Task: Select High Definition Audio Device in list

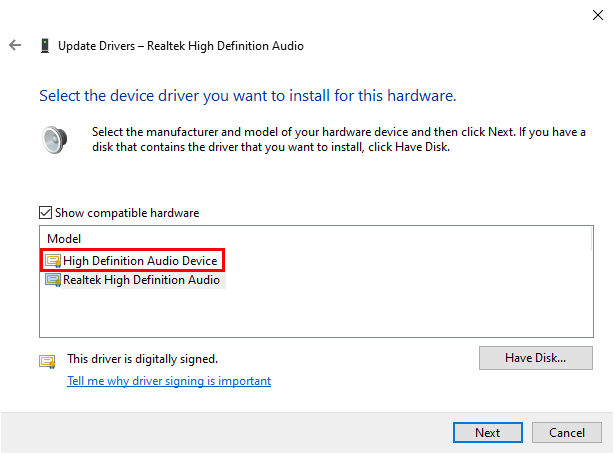Action: click(x=140, y=261)
